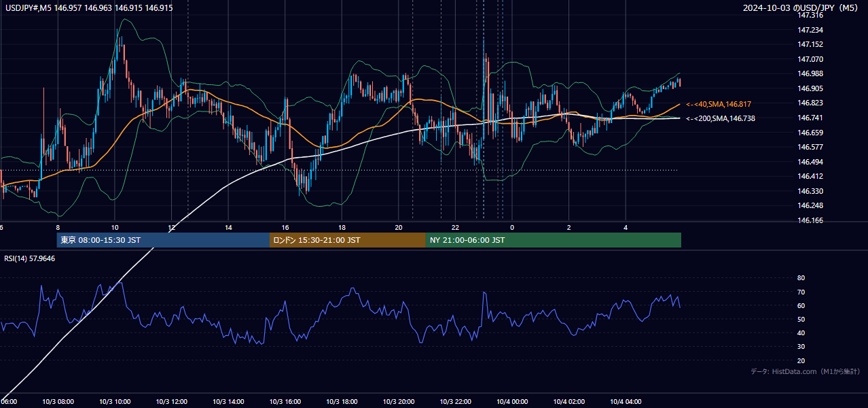Click price level 147.234 on the axis

point(810,30)
